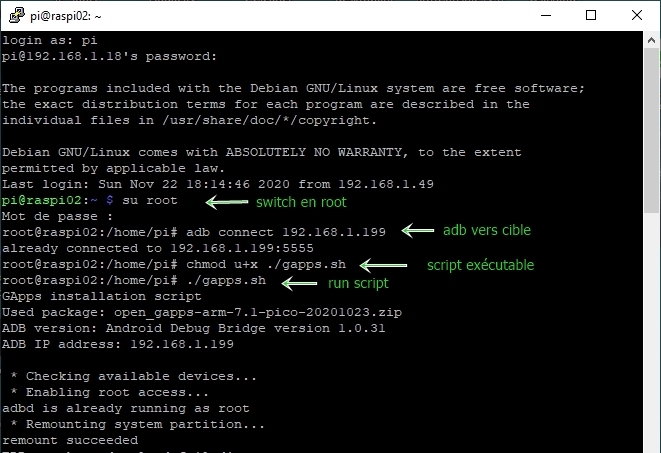Click the open_gapps-arm-7.1-pico zip filename
The image size is (661, 453).
(258, 312)
